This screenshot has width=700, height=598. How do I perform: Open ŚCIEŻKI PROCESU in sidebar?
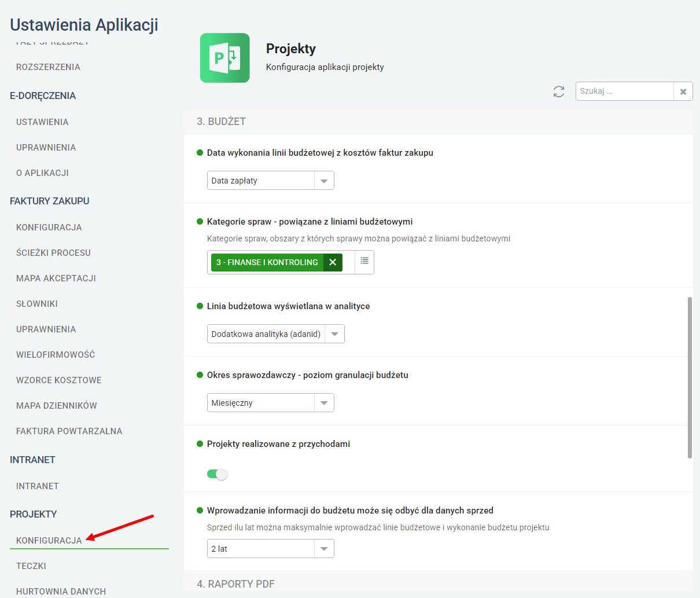53,253
